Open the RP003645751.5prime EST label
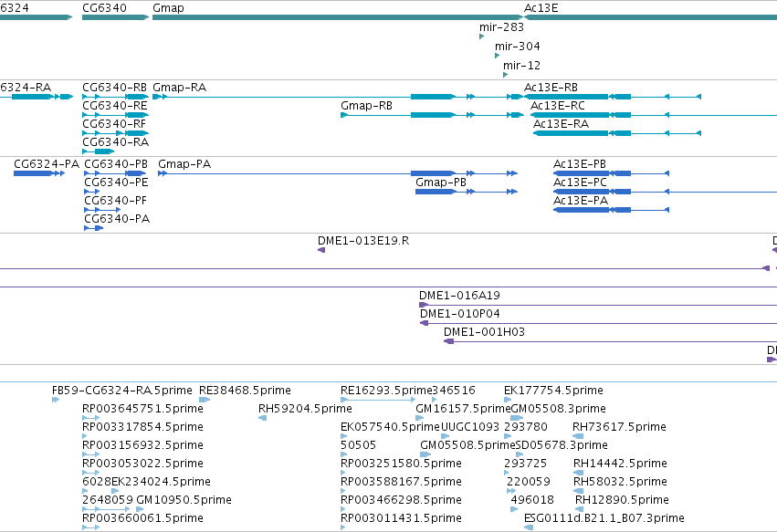 coord(142,409)
